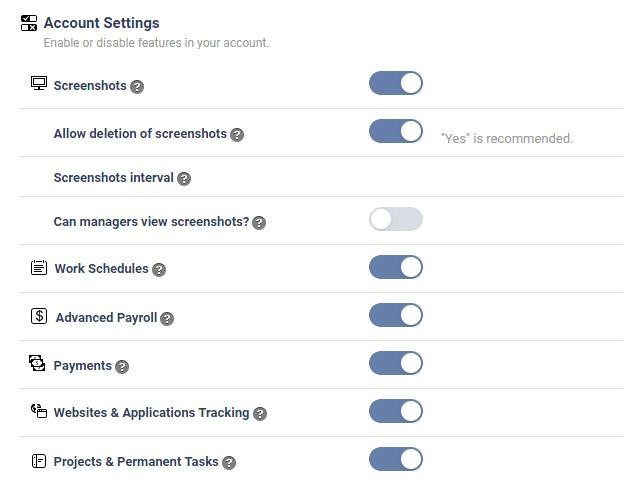Click the Websites & Applications Tracking icon
This screenshot has height=483, width=641.
39,411
